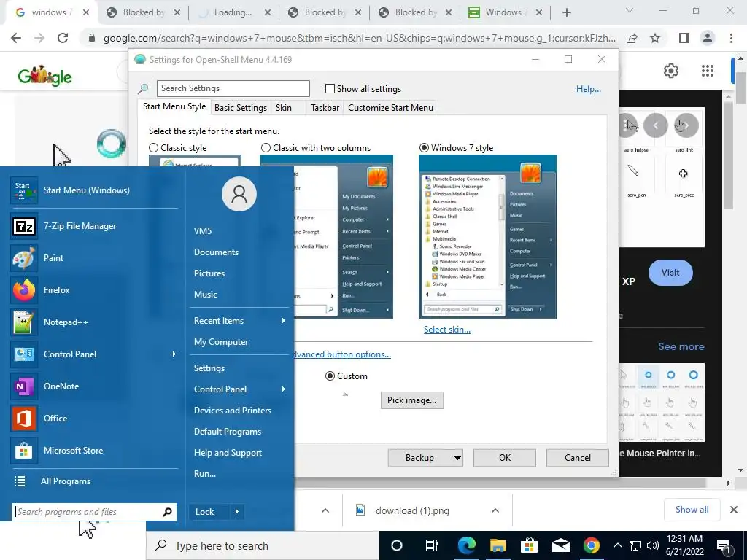Image resolution: width=747 pixels, height=560 pixels.
Task: Open options chevron for download (1).png
Action: [495, 511]
